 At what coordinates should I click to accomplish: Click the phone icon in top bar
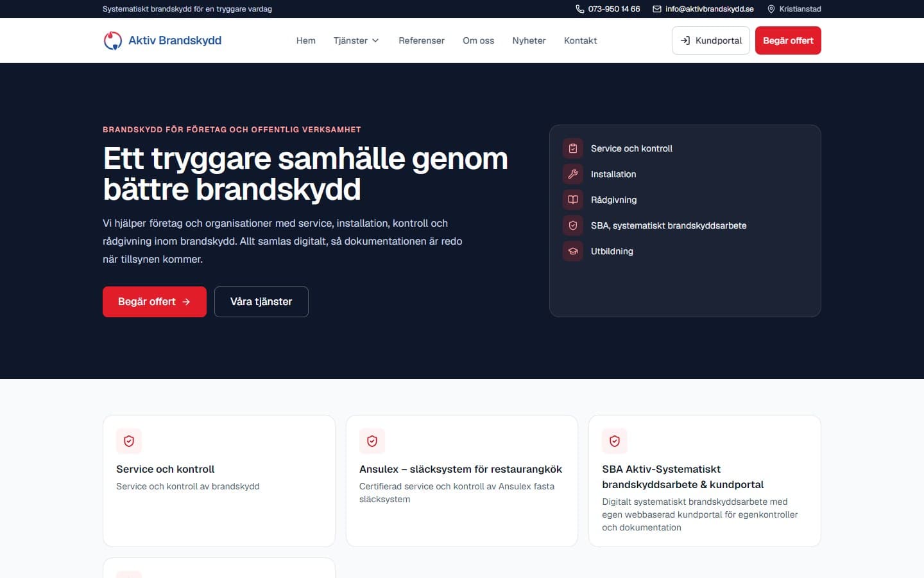coord(579,9)
